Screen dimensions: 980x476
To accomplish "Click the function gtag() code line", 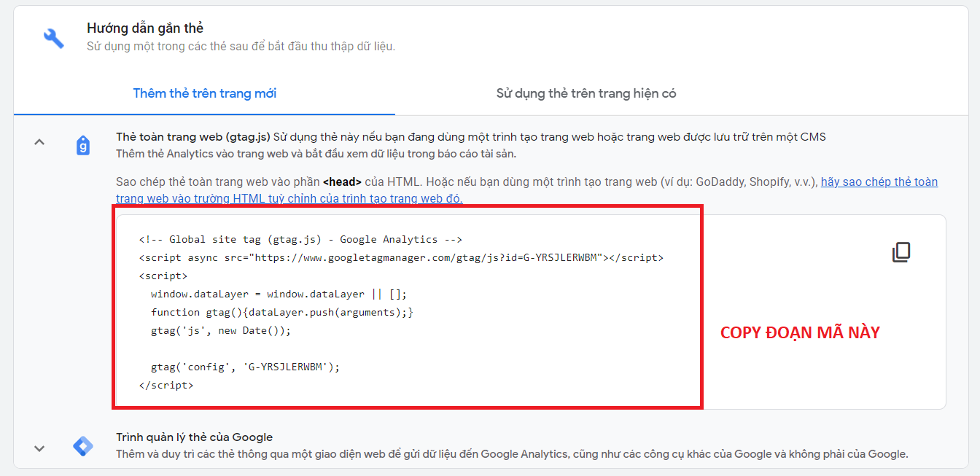I will coord(281,312).
